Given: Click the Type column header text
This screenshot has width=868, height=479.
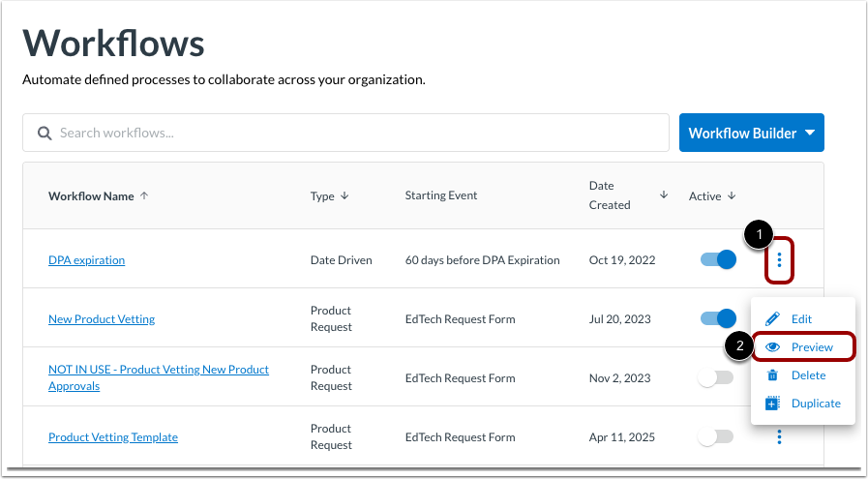Looking at the screenshot, I should (x=322, y=196).
